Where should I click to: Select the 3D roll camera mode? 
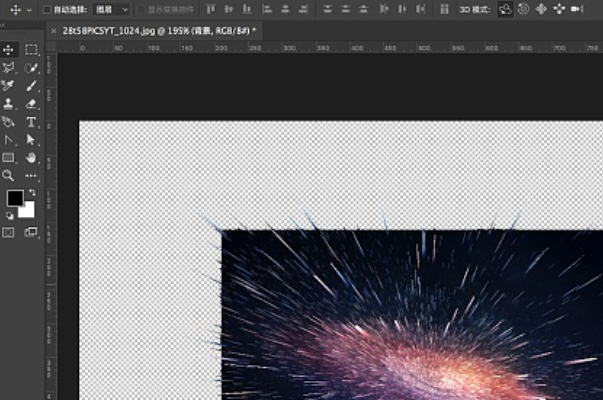point(523,9)
